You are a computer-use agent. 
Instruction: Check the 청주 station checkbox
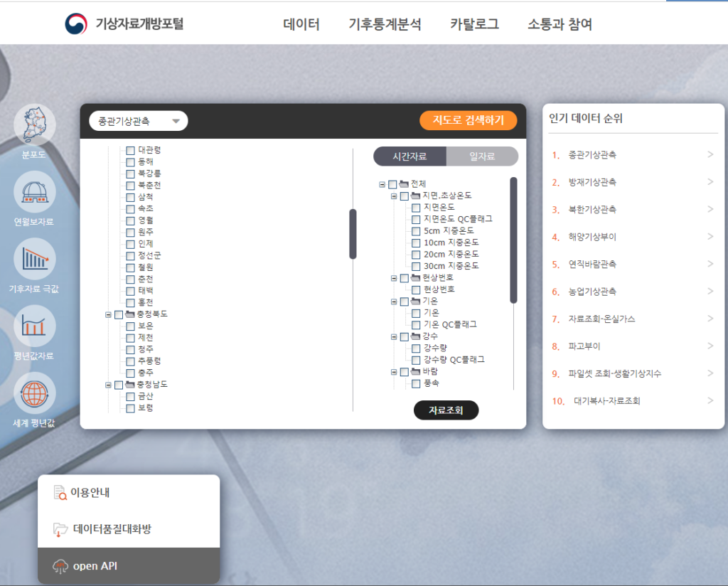pyautogui.click(x=131, y=350)
